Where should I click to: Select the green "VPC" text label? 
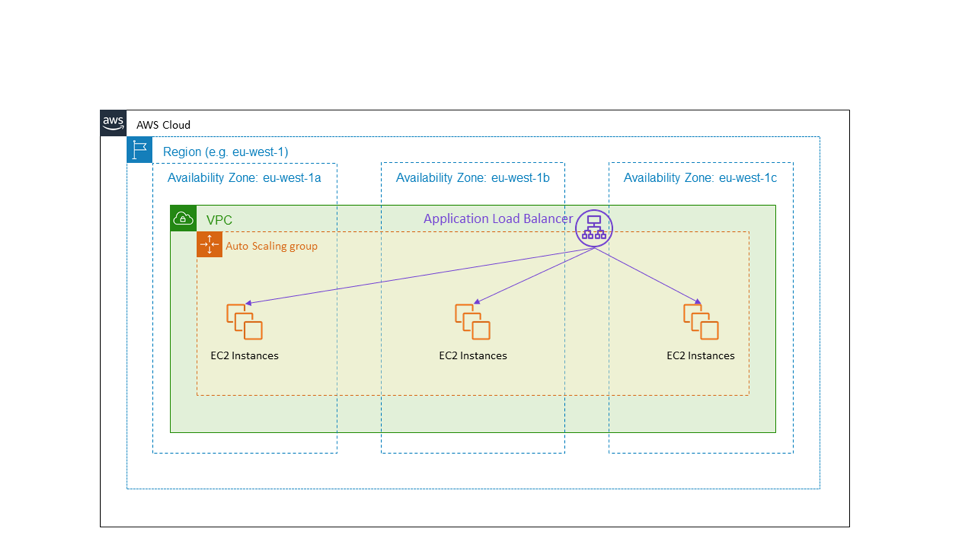[219, 220]
